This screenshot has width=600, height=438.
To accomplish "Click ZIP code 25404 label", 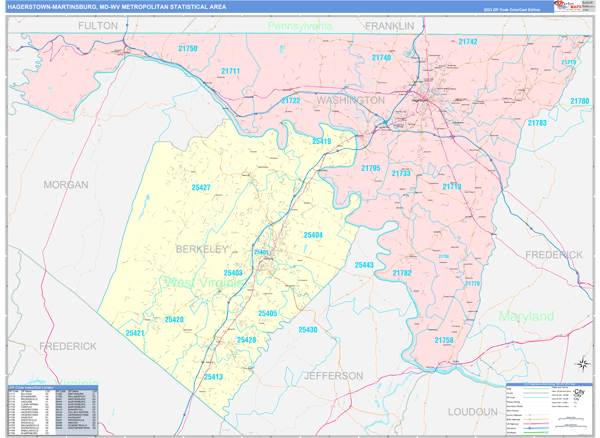I will (310, 235).
